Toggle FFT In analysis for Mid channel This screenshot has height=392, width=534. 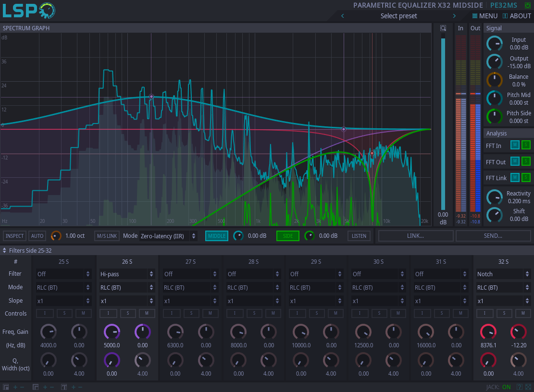click(x=514, y=145)
